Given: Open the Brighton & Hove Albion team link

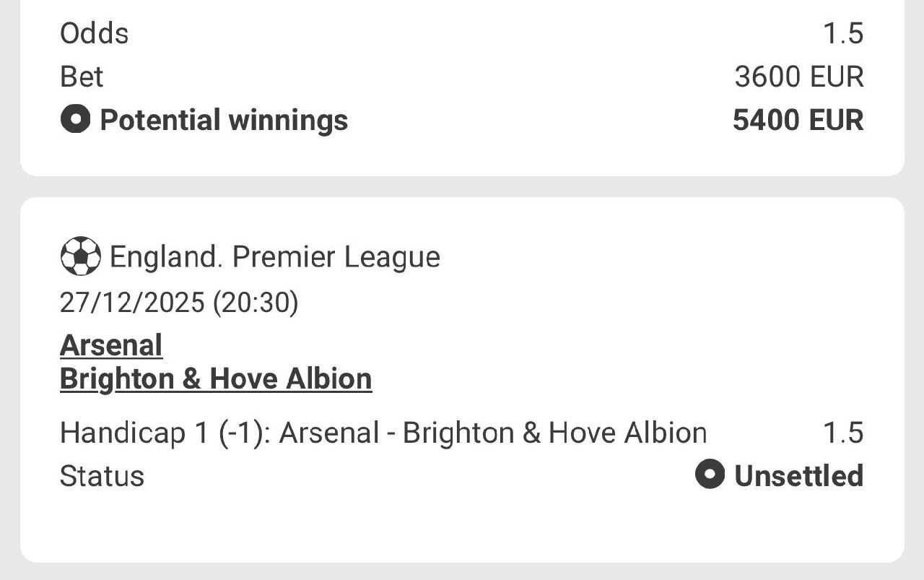Looking at the screenshot, I should pyautogui.click(x=216, y=378).
